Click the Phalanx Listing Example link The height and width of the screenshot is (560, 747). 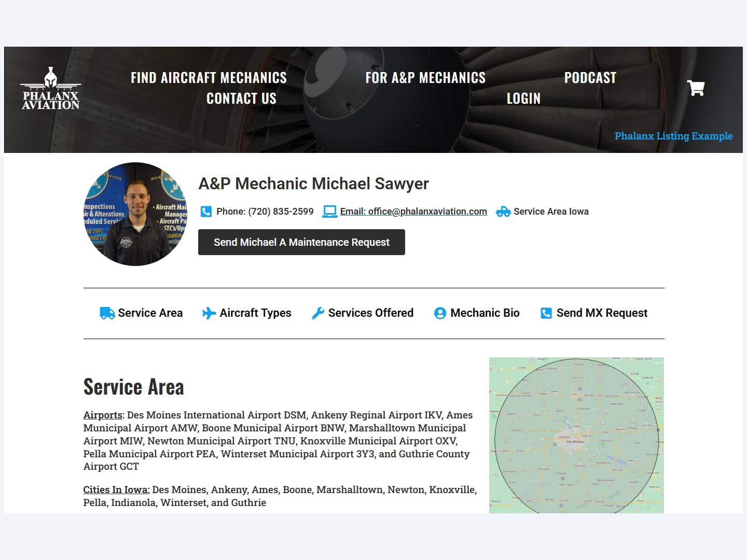click(673, 136)
